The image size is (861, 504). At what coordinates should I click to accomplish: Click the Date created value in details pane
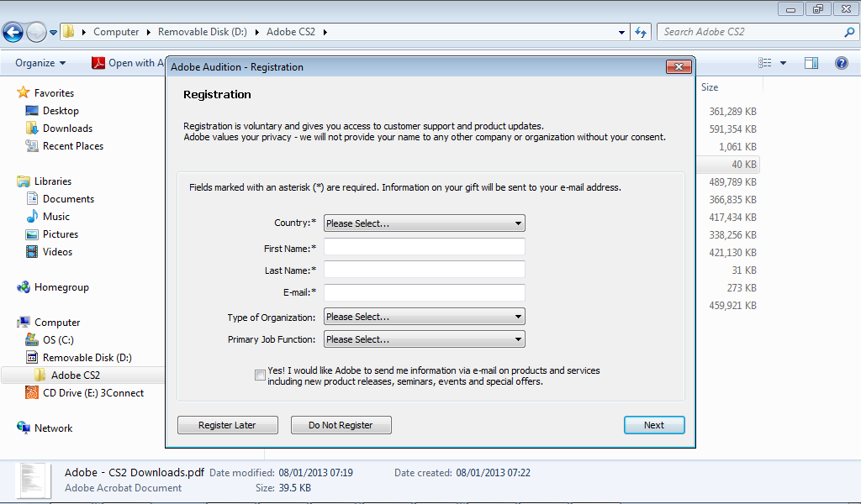(493, 473)
